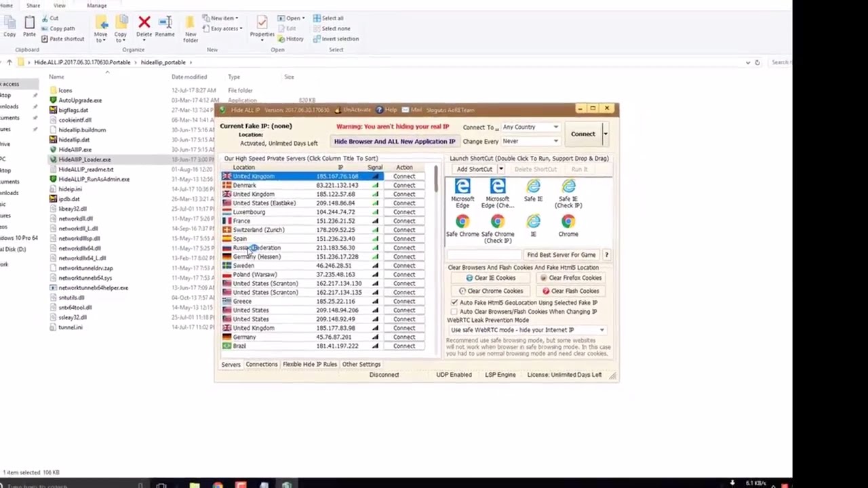Launch the first Microsoft Edge shortcut

click(x=462, y=193)
